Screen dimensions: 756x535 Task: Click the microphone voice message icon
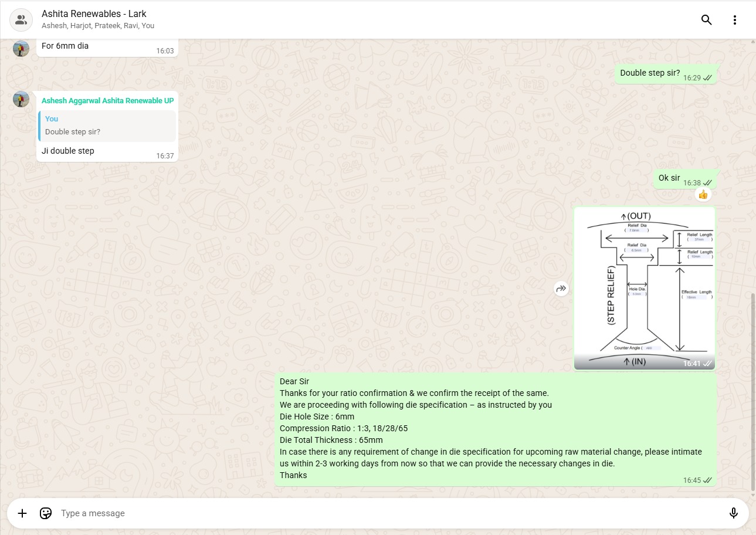coord(733,513)
